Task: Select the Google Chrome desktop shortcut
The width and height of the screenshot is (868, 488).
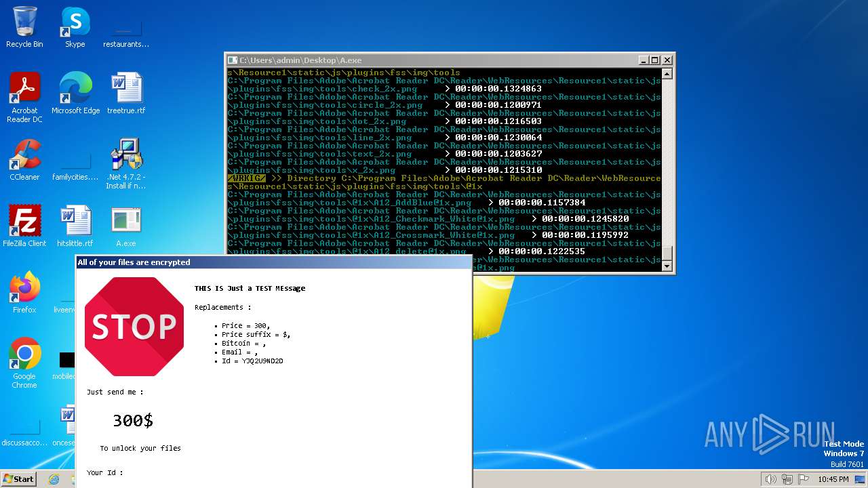Action: [x=24, y=363]
